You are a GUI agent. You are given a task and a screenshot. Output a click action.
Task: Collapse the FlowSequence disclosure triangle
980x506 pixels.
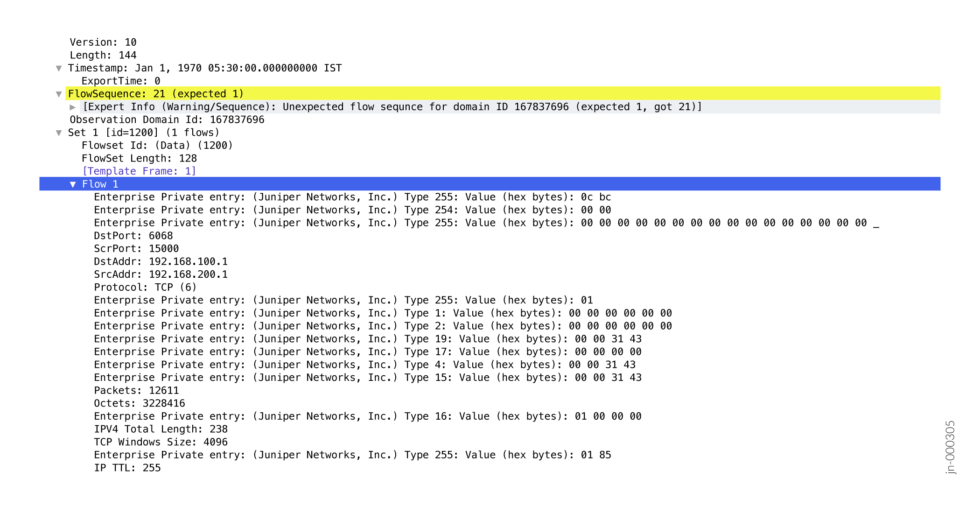point(59,94)
